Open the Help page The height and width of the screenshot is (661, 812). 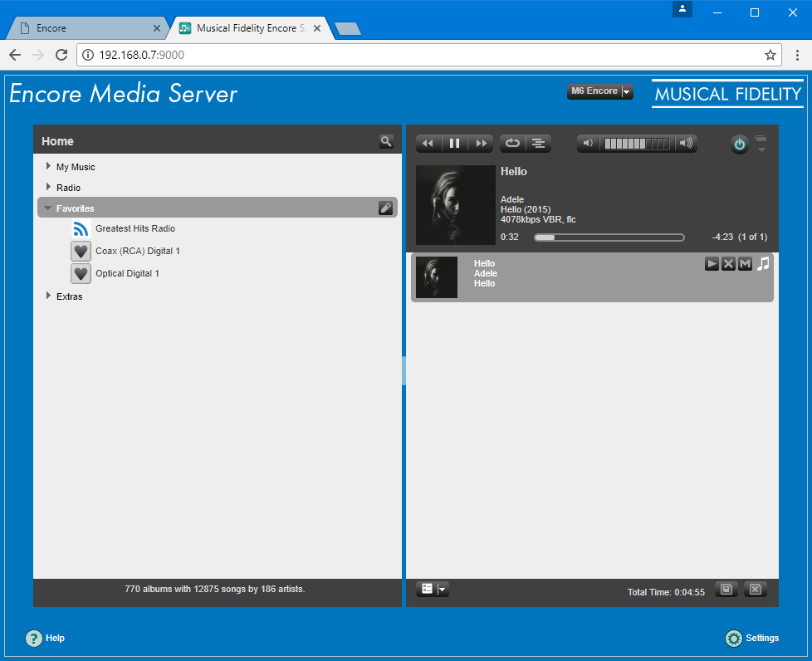point(45,639)
